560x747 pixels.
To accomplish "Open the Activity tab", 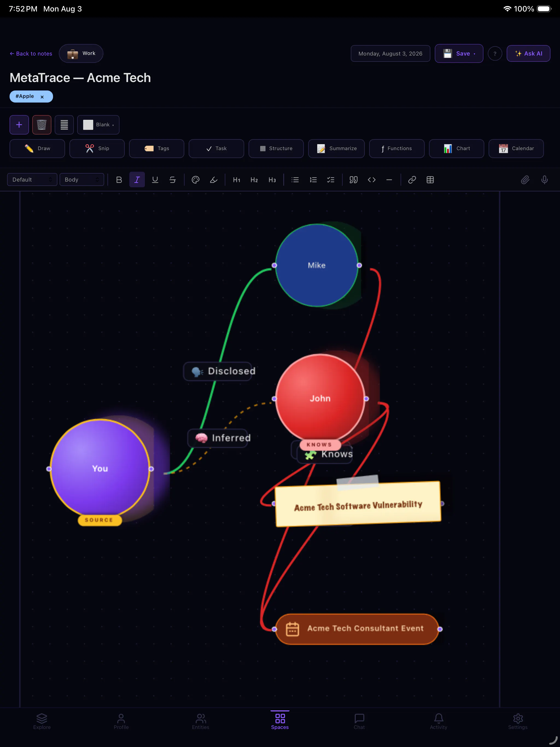I will tap(438, 721).
